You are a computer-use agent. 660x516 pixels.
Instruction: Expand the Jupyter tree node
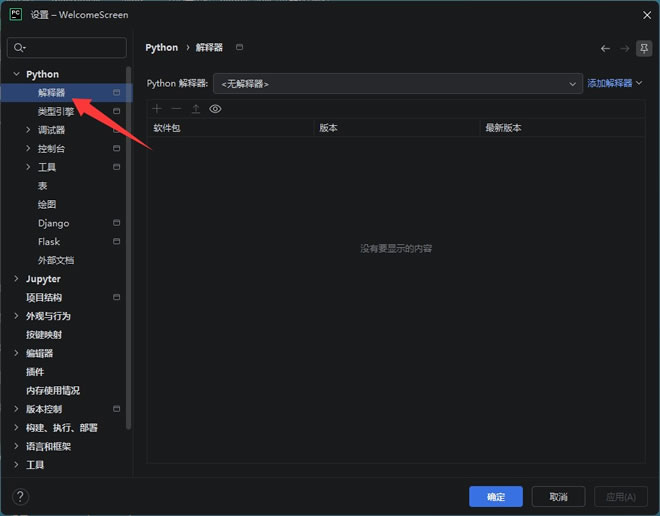point(16,279)
